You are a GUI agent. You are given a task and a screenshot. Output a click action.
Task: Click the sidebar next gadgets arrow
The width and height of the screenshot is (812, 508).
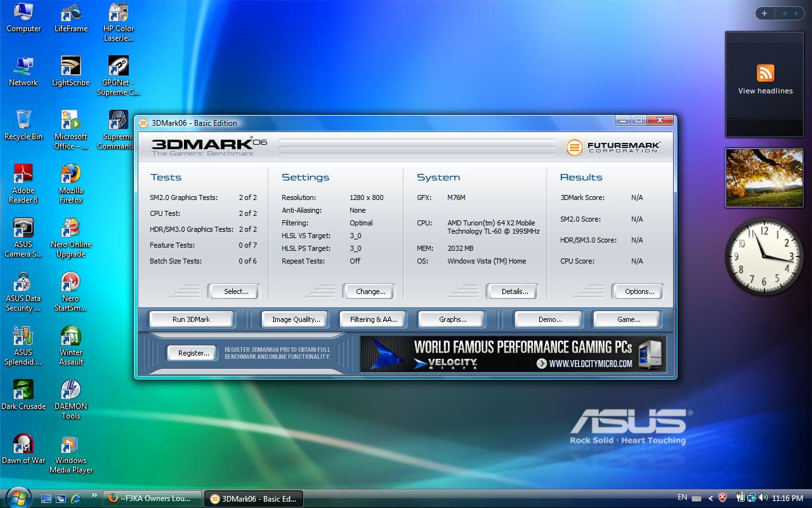(796, 13)
